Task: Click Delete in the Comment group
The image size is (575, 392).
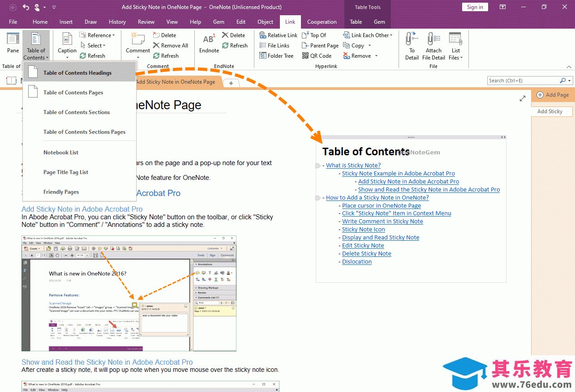Action: click(164, 35)
